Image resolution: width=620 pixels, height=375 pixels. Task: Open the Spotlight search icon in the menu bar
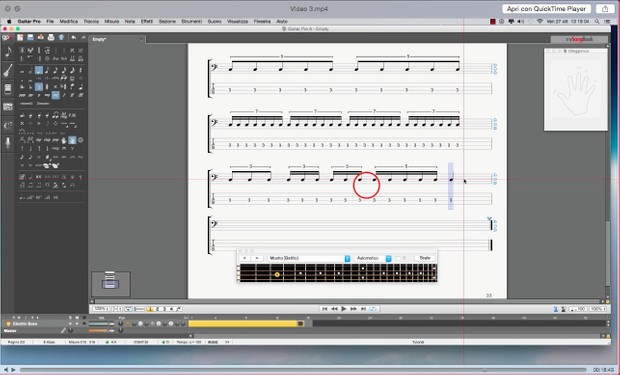point(597,21)
